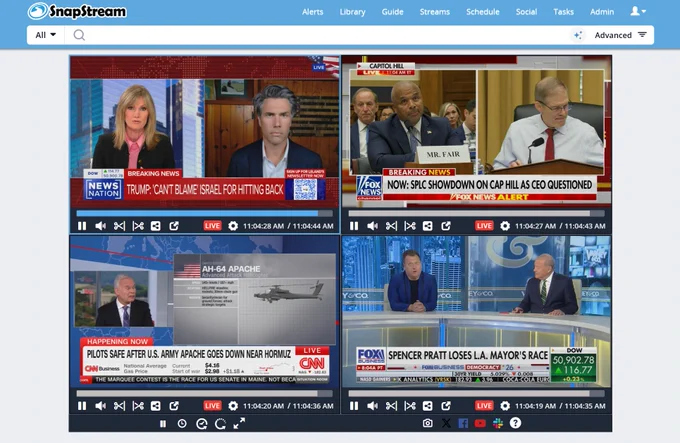Click the Fox Business player progress bar
680x443 pixels.
tap(477, 394)
